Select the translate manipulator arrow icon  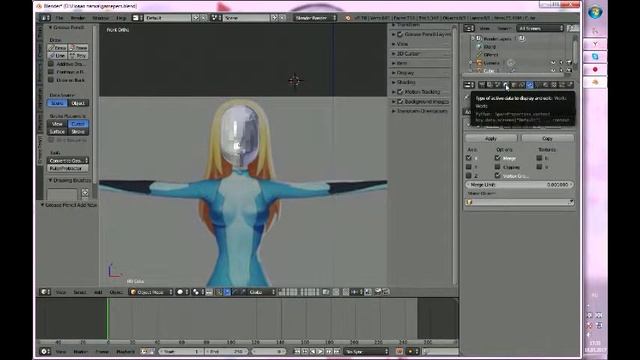point(227,292)
